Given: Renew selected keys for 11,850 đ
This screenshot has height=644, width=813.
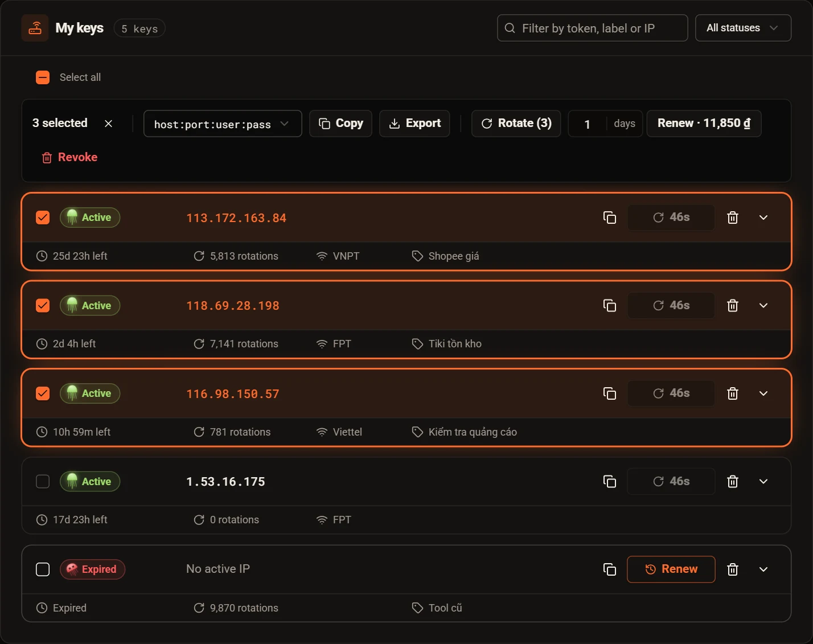Looking at the screenshot, I should [704, 124].
